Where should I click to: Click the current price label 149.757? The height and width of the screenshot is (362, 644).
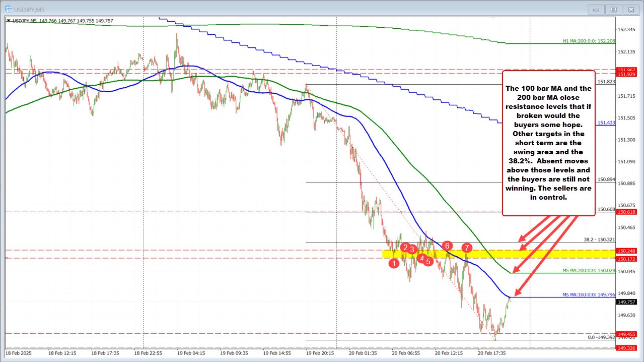tap(626, 302)
